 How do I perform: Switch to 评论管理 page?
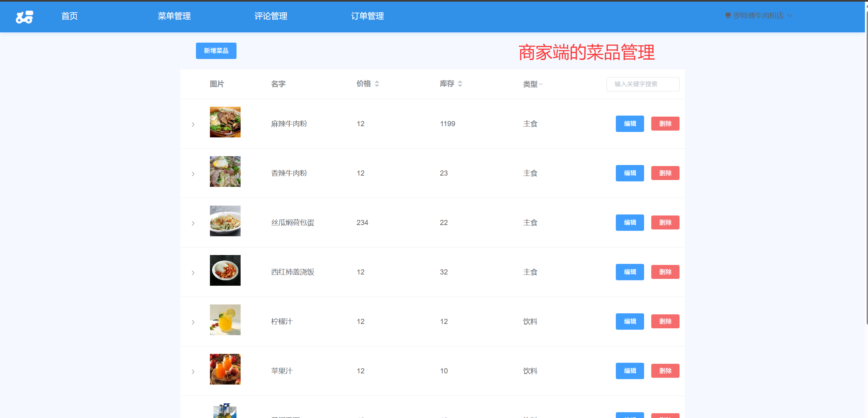pyautogui.click(x=271, y=16)
